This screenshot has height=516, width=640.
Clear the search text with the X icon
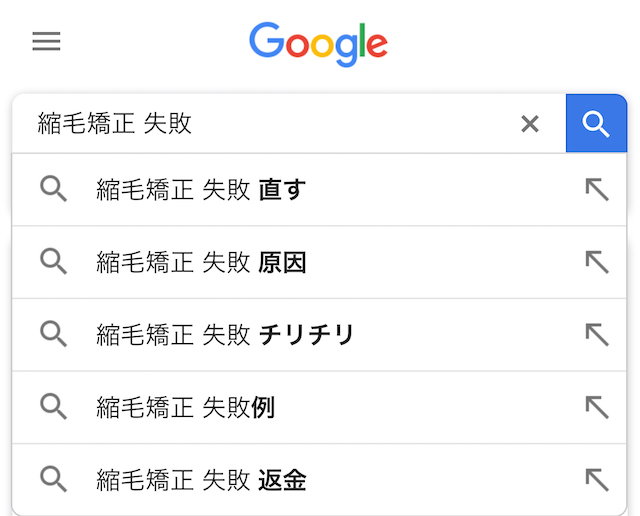coord(530,124)
